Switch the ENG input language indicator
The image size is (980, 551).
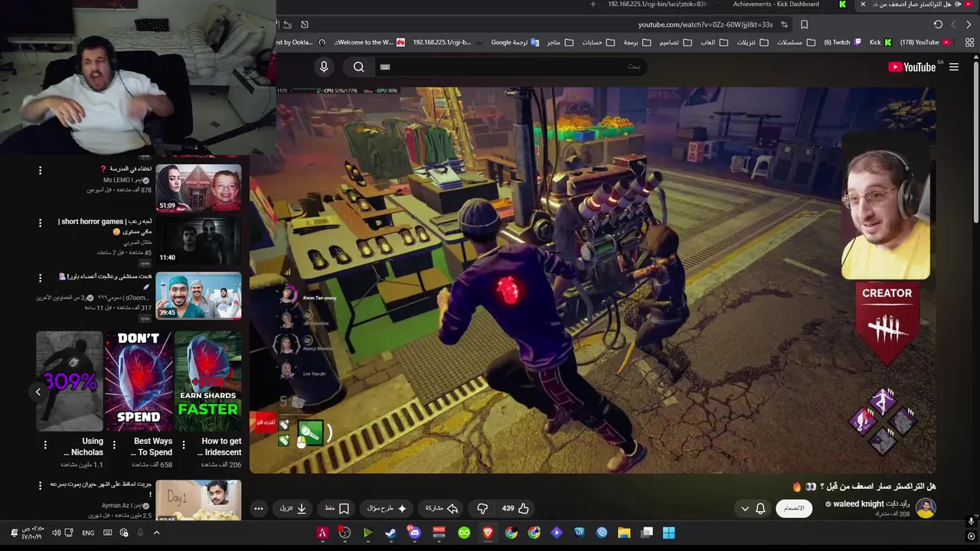tap(88, 533)
